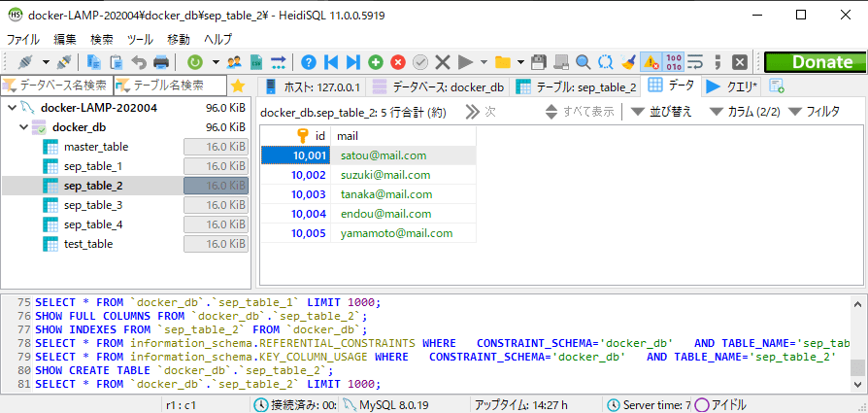Go to last row icon
The image size is (868, 413).
[x=353, y=62]
